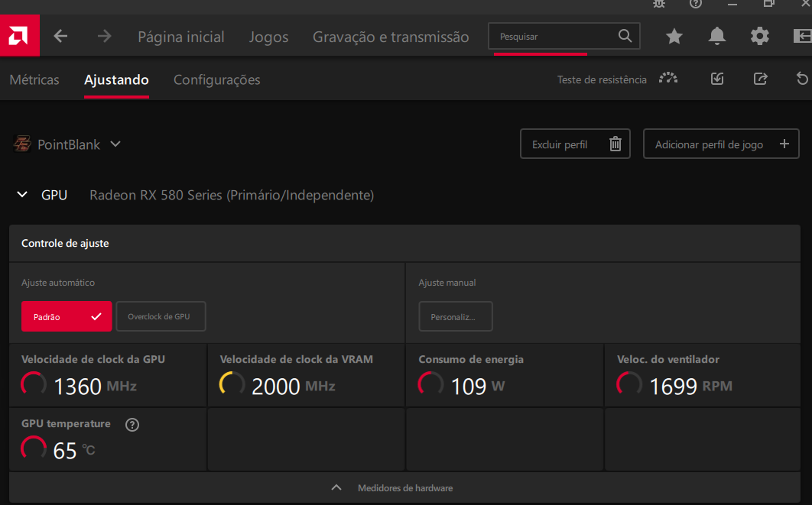Open the help question mark icon
Image resolution: width=812 pixels, height=505 pixels.
coord(696,4)
